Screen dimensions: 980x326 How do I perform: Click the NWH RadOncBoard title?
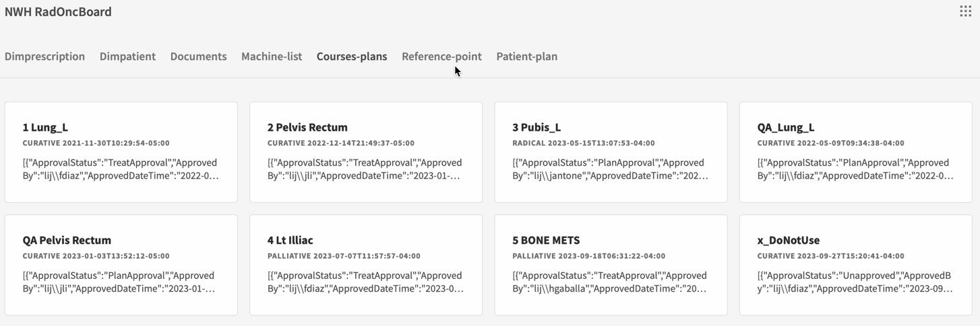(x=58, y=12)
